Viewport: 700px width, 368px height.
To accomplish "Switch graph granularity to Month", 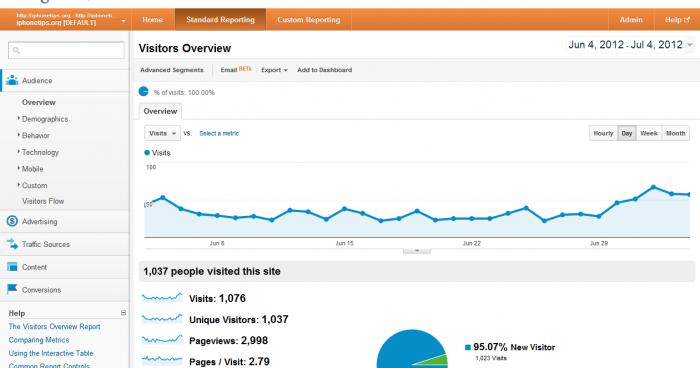I will (x=675, y=133).
